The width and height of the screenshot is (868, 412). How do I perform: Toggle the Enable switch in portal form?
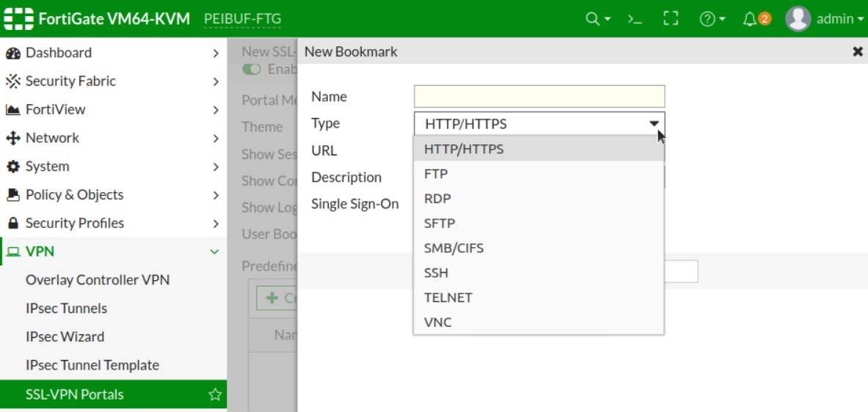(x=252, y=70)
